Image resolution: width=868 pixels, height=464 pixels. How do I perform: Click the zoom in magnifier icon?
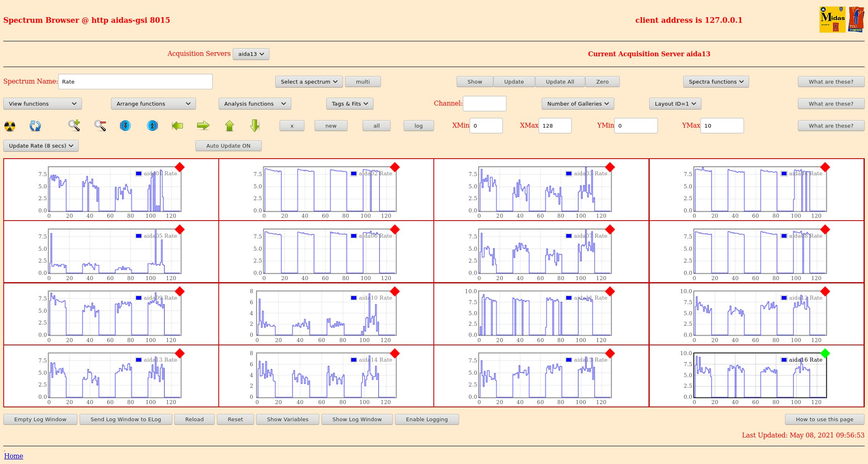[74, 126]
